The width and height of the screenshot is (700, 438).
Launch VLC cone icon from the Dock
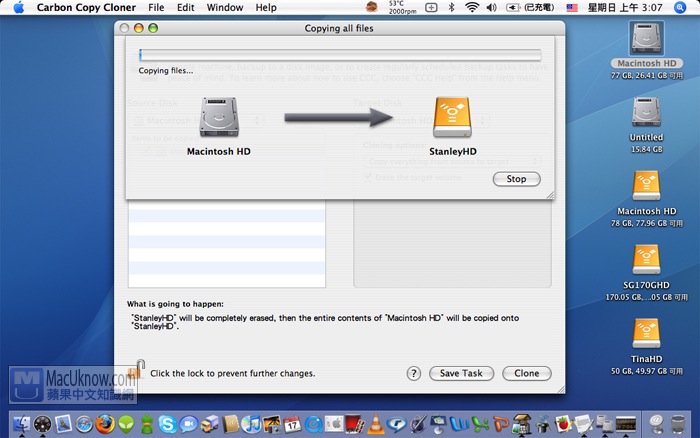[376, 424]
